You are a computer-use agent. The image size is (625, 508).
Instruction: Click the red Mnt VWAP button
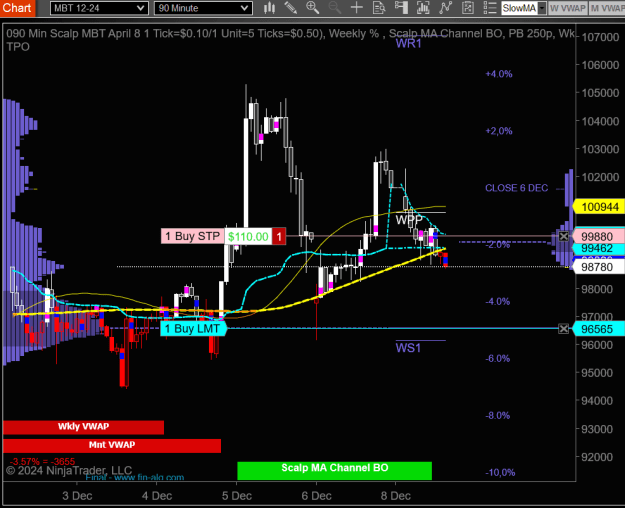tap(112, 445)
